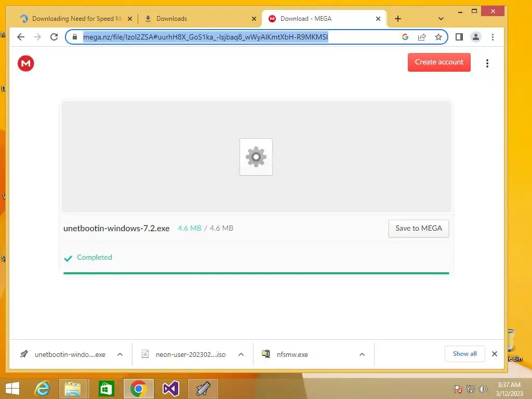Close the Download - MEGA tab
The width and height of the screenshot is (532, 399).
tap(378, 19)
